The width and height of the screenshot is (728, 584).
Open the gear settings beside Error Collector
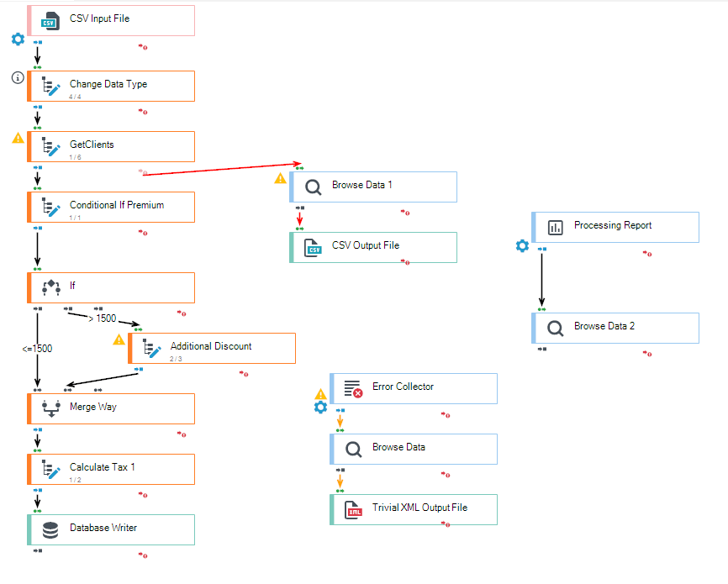click(x=321, y=408)
